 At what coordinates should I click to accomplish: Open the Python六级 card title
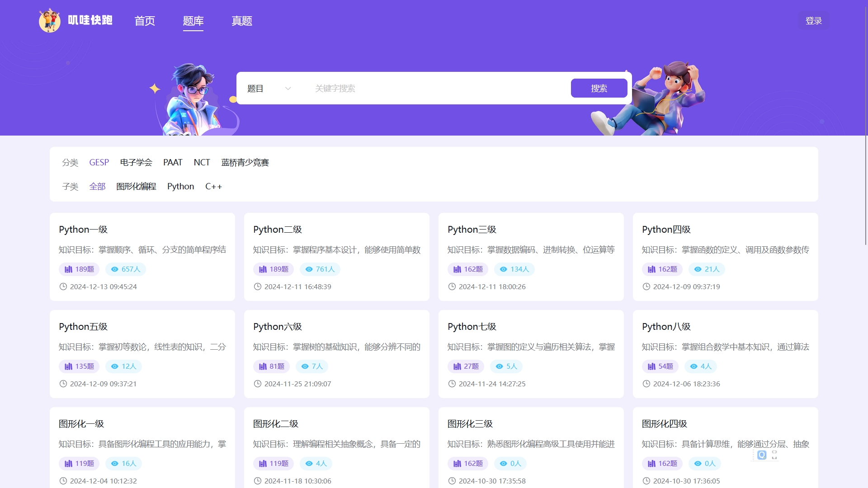278,327
